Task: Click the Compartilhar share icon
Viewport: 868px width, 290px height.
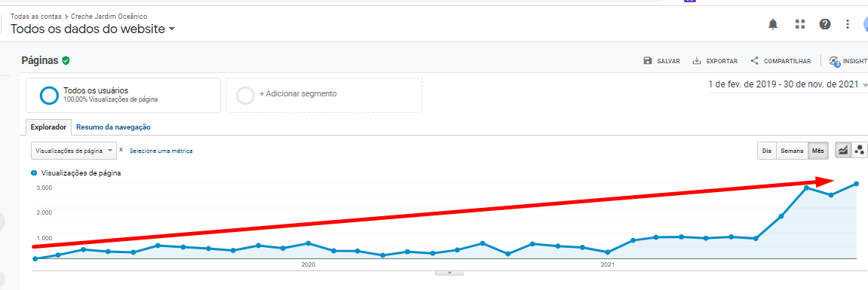Action: [754, 61]
